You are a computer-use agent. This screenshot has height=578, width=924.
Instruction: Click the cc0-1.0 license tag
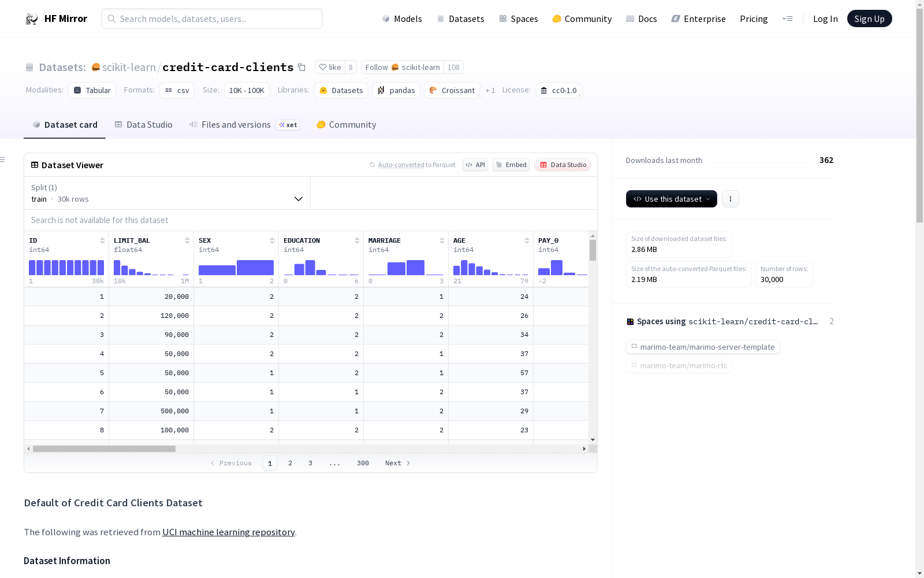(x=558, y=90)
